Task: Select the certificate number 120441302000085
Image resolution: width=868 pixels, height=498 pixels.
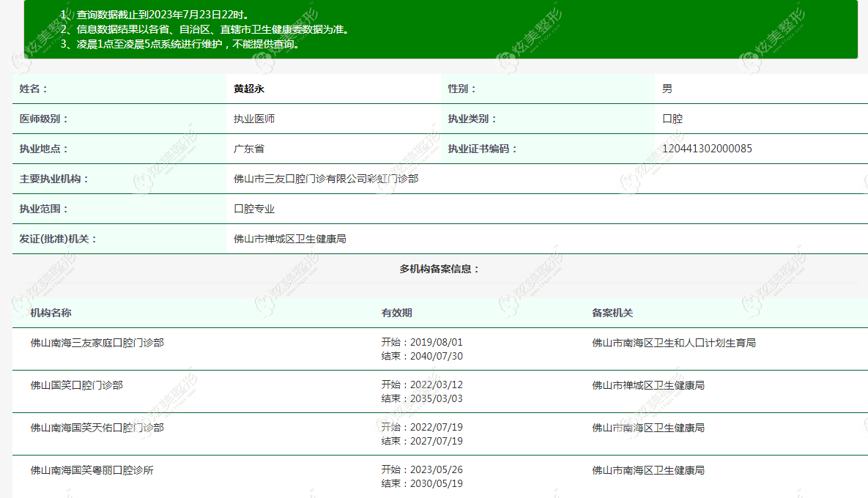Action: tap(707, 148)
